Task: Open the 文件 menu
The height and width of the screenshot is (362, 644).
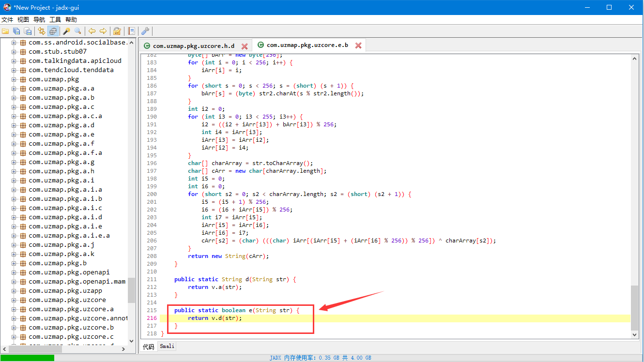Action: 7,20
